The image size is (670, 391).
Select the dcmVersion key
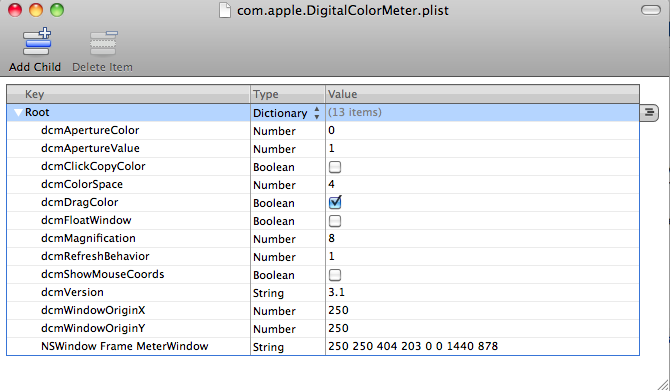pyautogui.click(x=72, y=292)
